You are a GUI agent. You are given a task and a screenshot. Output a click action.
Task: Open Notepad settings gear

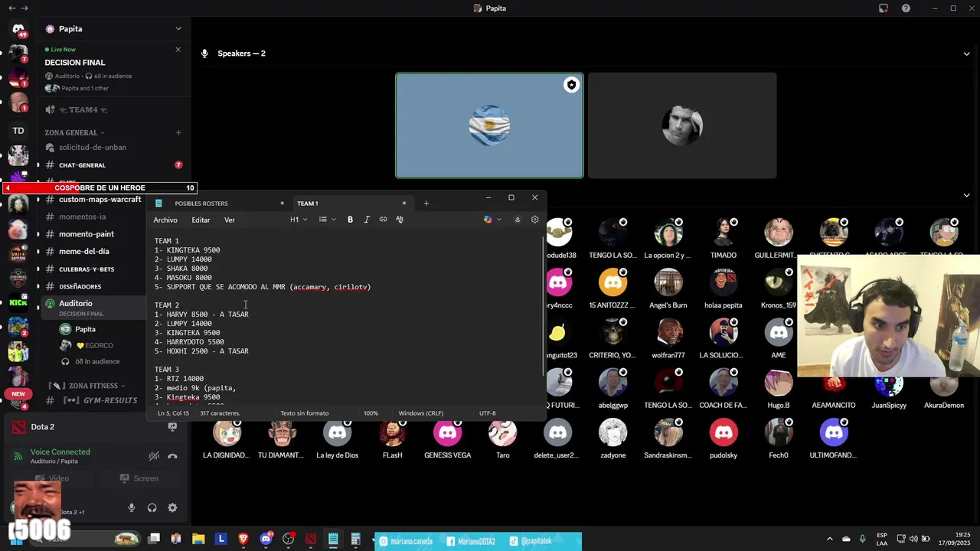point(534,220)
